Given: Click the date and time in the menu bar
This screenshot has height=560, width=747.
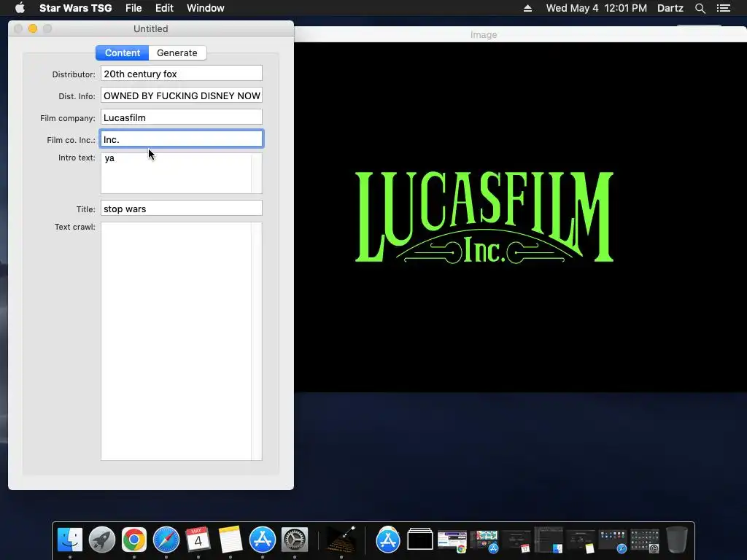Looking at the screenshot, I should point(597,8).
